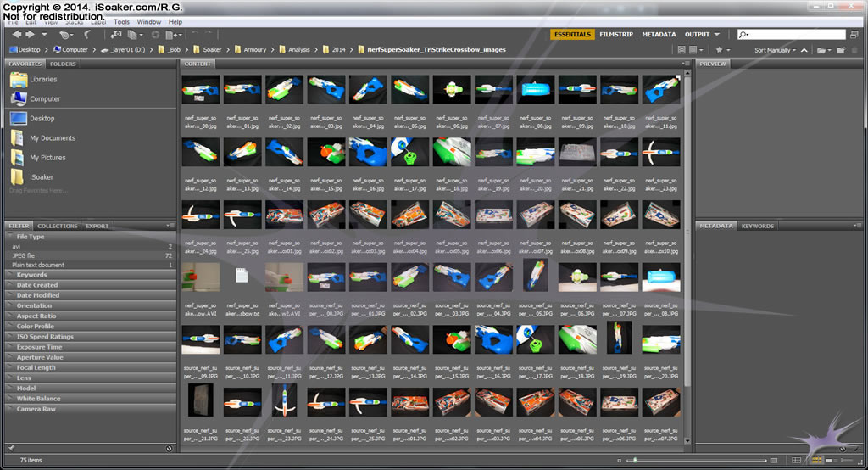The height and width of the screenshot is (470, 868).
Task: Select the Favorites panel tab
Action: point(25,64)
